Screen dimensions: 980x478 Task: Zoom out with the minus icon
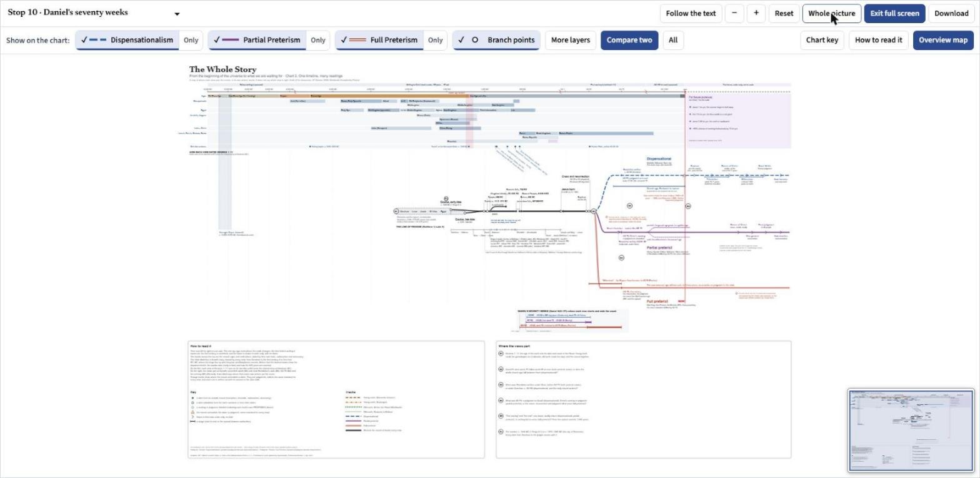tap(734, 13)
